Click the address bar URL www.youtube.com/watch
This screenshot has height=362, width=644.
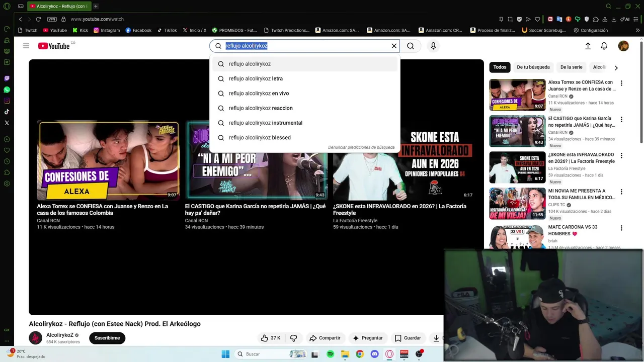97,19
